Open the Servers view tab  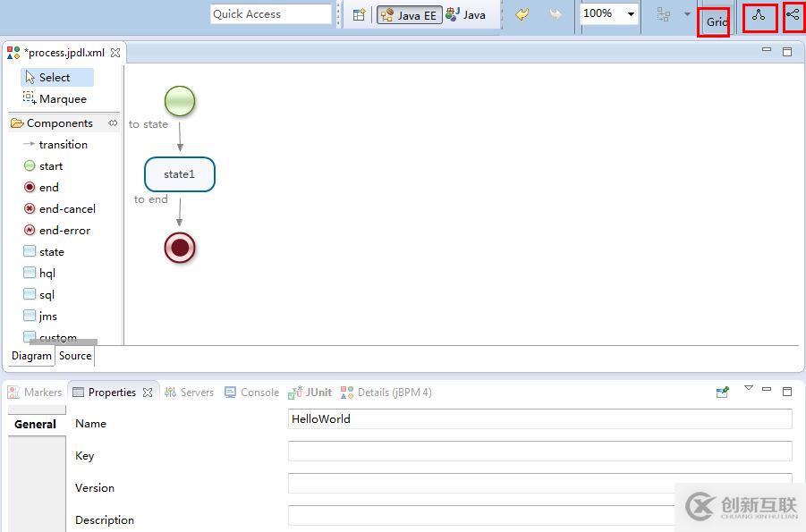(x=189, y=393)
